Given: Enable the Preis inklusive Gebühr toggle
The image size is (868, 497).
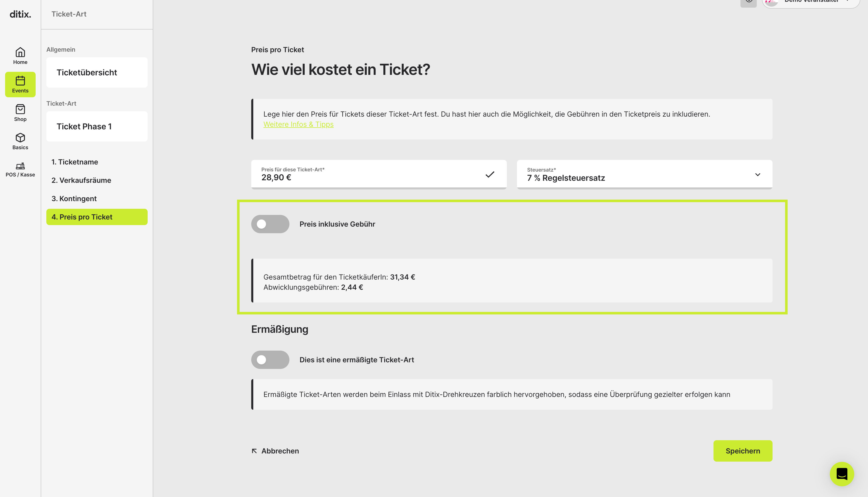Looking at the screenshot, I should pos(270,224).
